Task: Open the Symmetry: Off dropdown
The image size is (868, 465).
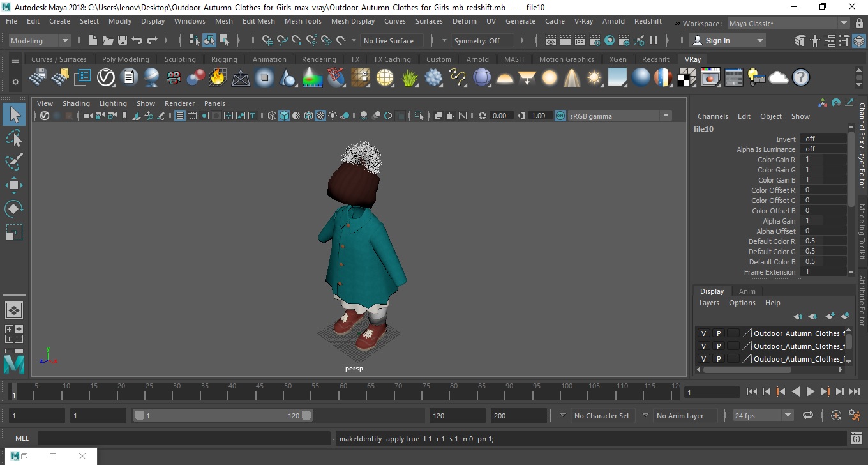Action: click(x=483, y=40)
